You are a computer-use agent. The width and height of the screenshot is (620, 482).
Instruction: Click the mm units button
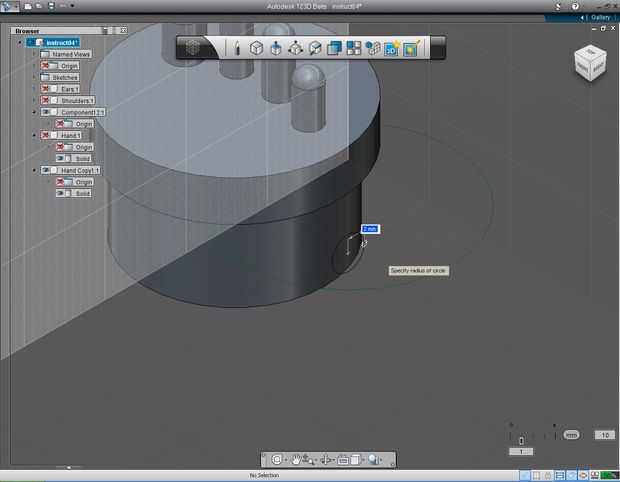click(x=571, y=435)
